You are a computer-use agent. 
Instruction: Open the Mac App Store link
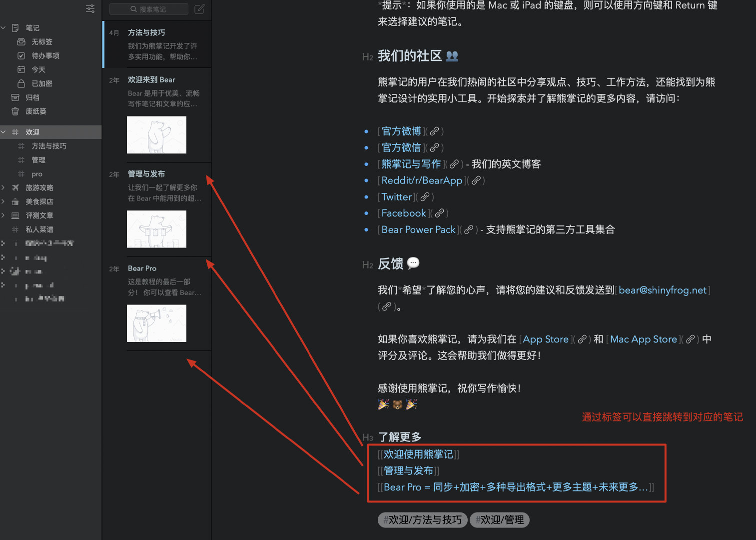pos(644,339)
